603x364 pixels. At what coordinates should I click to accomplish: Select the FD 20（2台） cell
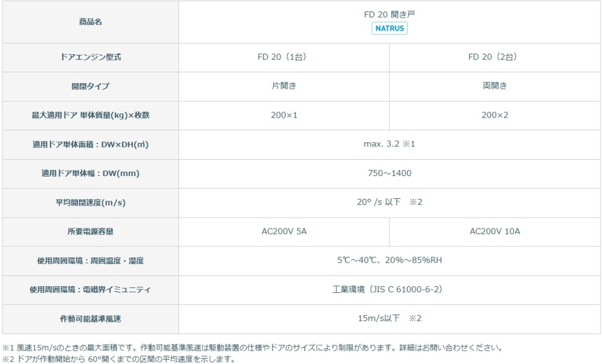[495, 57]
